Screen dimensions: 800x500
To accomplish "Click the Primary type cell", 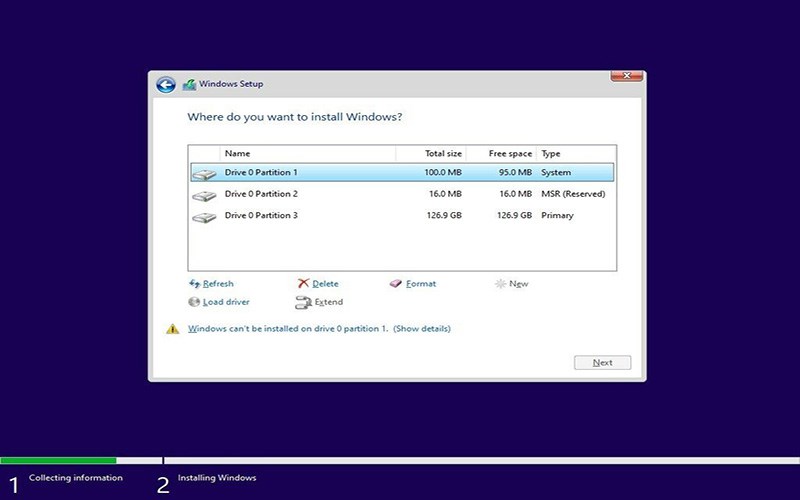I will pos(557,215).
